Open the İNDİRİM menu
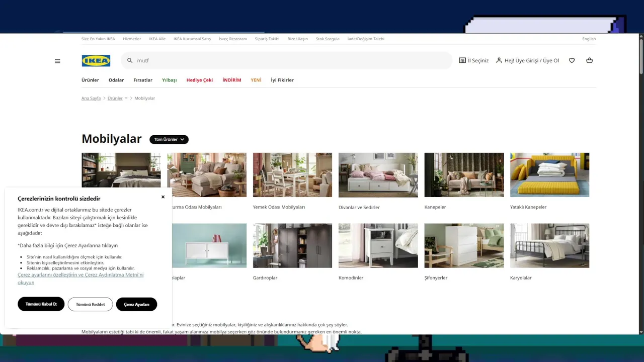 [232, 80]
